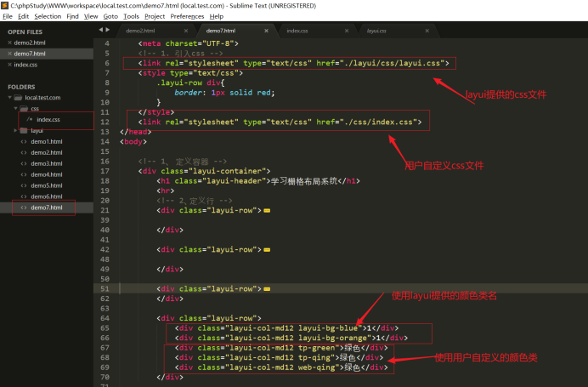588x387 pixels.
Task: Expand the layui folder in the sidebar
Action: [x=15, y=131]
